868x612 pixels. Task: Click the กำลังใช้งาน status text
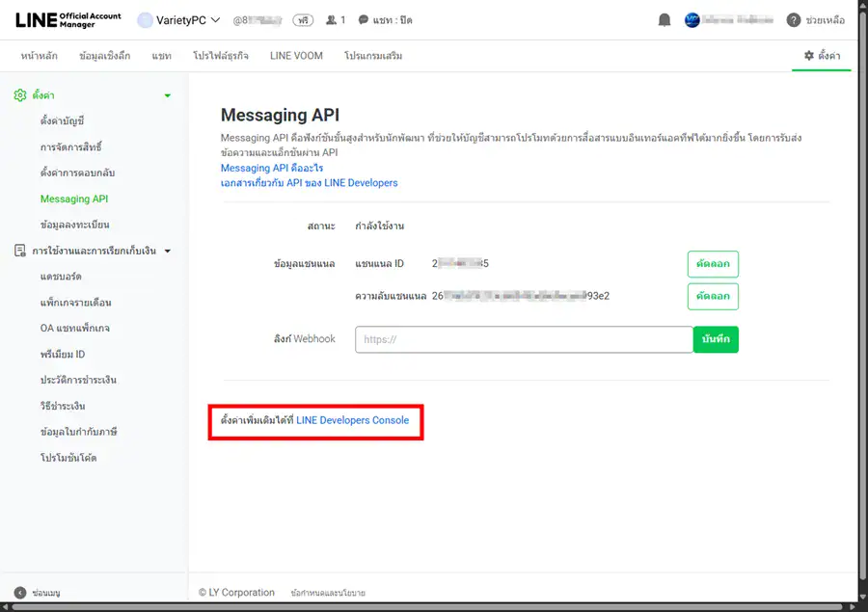coord(380,226)
